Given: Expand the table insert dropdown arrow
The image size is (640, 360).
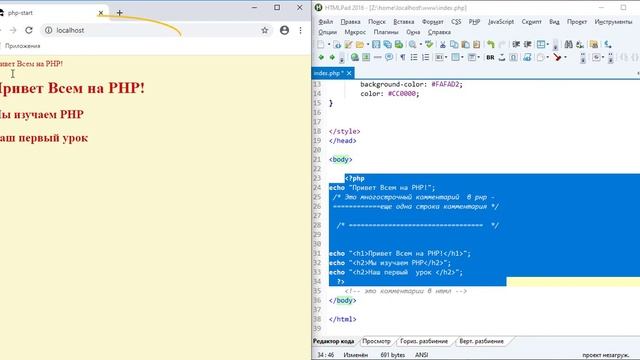Looking at the screenshot, I should click(462, 58).
